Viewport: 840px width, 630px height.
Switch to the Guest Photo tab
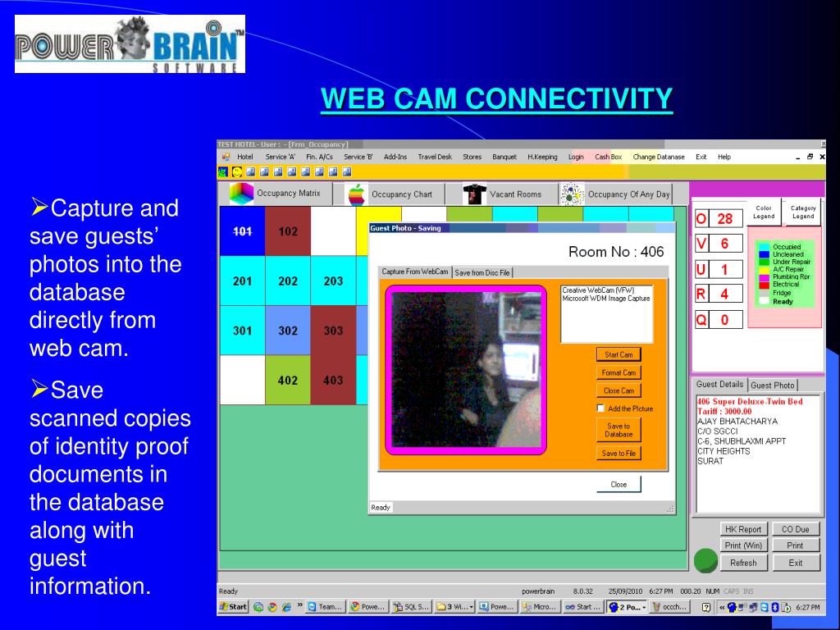coord(773,386)
